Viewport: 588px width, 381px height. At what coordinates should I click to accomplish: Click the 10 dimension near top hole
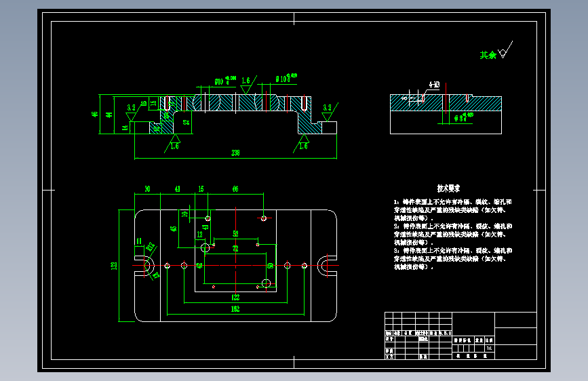tap(184, 214)
